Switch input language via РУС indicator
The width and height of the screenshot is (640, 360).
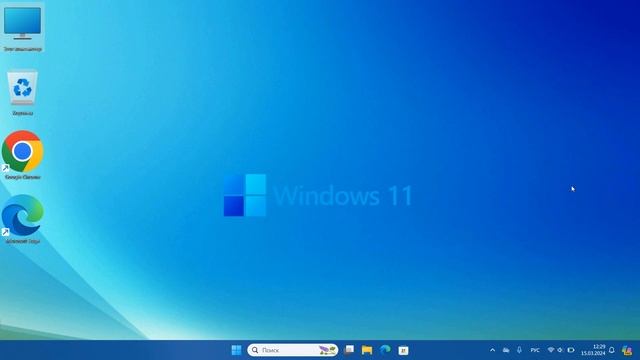535,350
